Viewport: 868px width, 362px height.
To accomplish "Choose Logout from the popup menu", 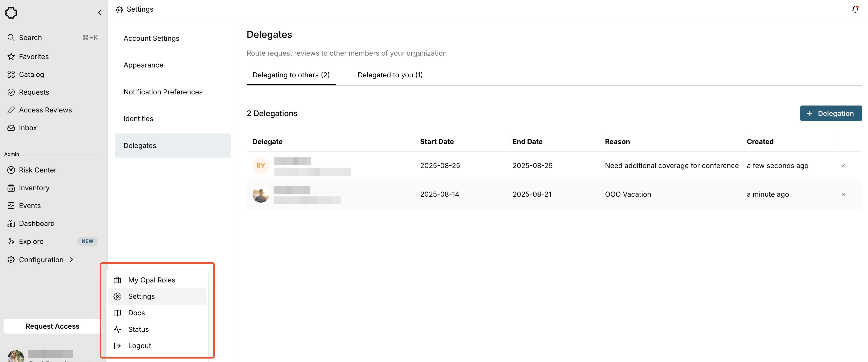I will click(139, 346).
